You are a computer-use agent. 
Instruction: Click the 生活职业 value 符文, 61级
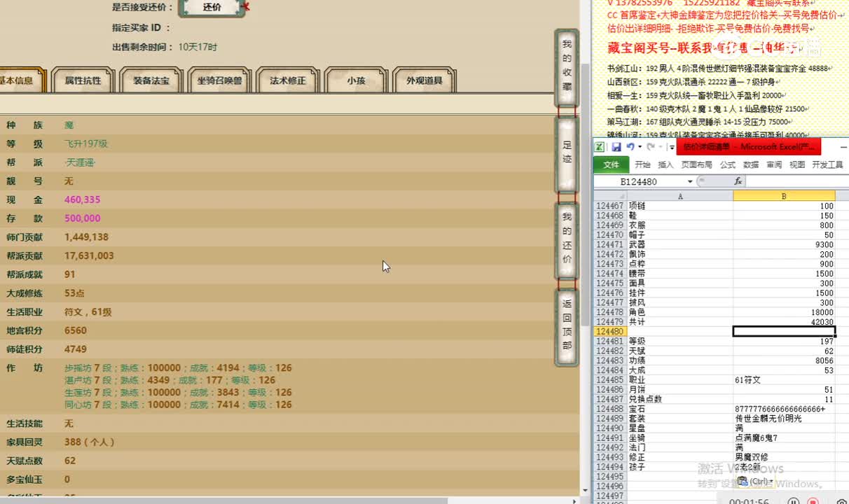tap(88, 311)
